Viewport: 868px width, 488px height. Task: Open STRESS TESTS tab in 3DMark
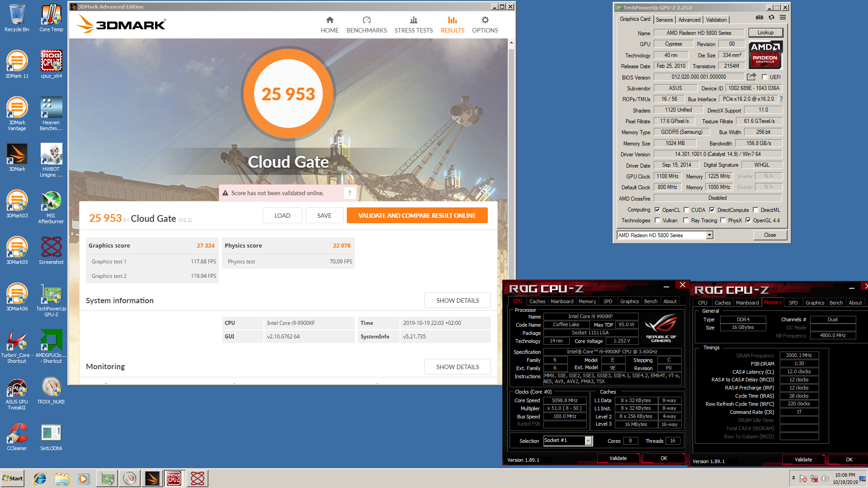tap(414, 25)
